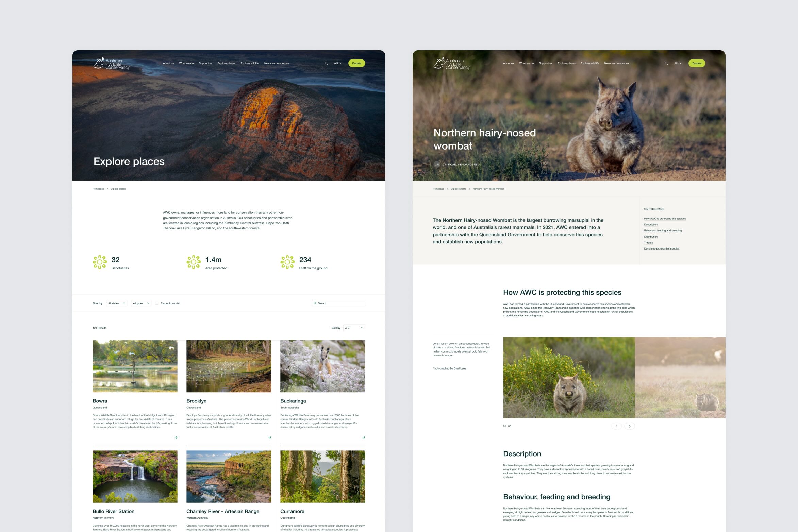Open What we do on Explore places page
Viewport: 798px width, 532px height.
[186, 63]
